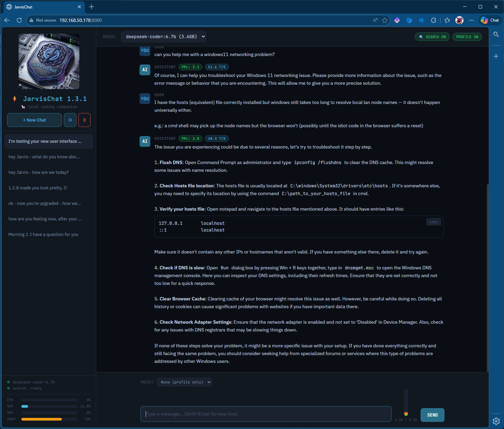This screenshot has height=429, width=504.
Task: Click the context usage vertical meter
Action: [x=406, y=403]
